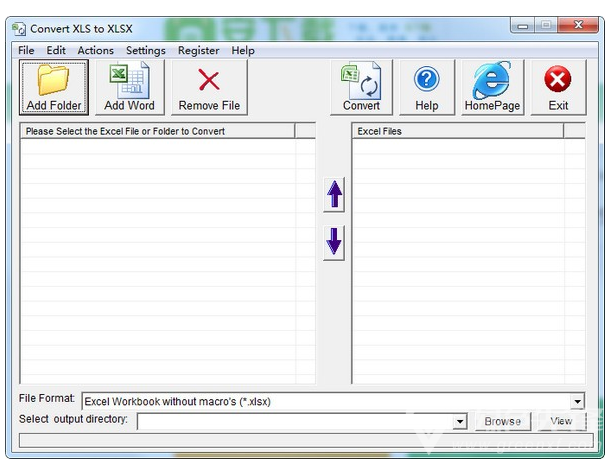The image size is (613, 459).
Task: Open the HomePage browser icon button
Action: pyautogui.click(x=493, y=88)
